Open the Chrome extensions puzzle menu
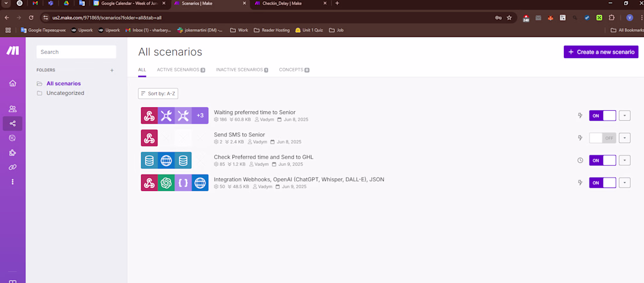The height and width of the screenshot is (283, 644). click(612, 18)
